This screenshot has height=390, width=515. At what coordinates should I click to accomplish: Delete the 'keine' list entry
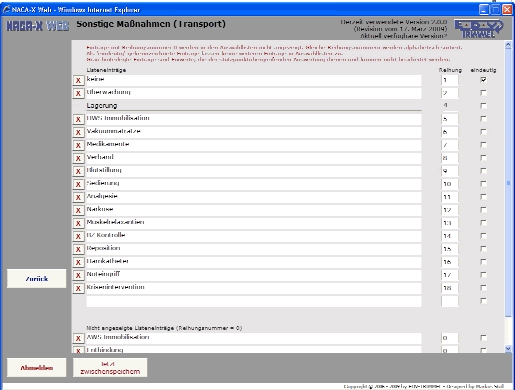pyautogui.click(x=78, y=80)
